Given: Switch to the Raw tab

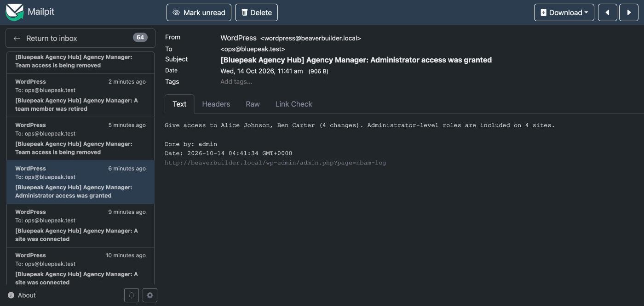Looking at the screenshot, I should click(x=253, y=104).
